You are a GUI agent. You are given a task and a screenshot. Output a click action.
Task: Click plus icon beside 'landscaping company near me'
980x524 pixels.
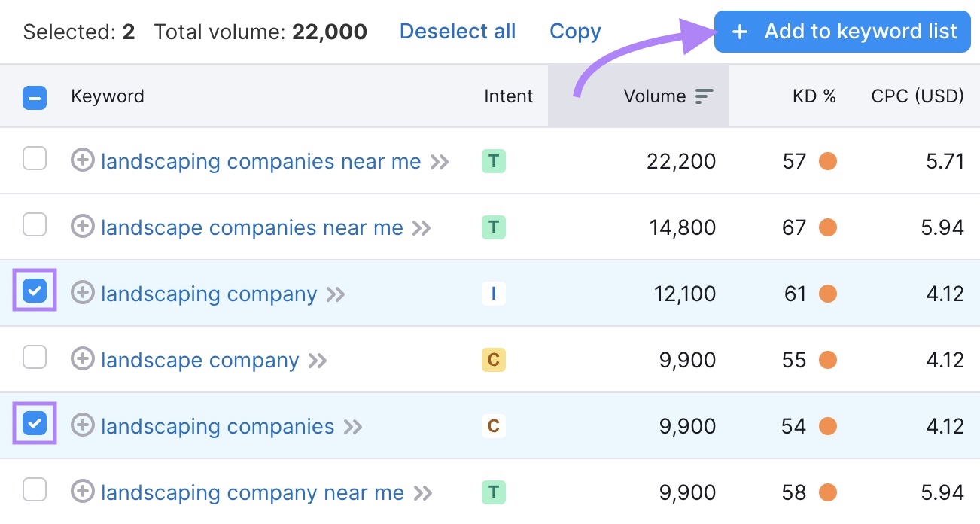click(x=82, y=492)
